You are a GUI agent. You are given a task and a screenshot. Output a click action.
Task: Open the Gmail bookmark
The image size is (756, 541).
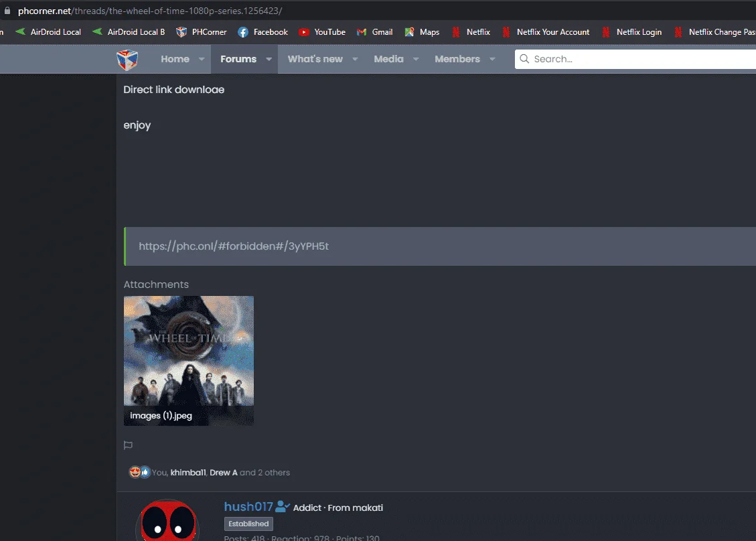(374, 32)
